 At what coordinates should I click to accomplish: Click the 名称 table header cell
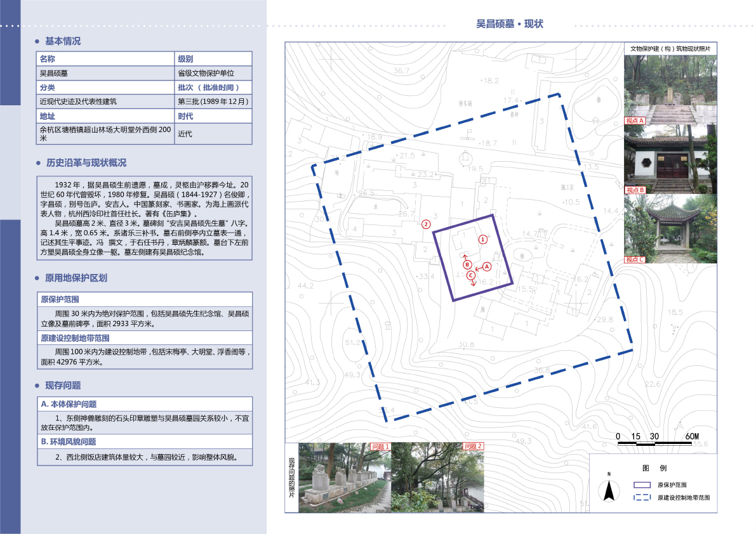[x=105, y=59]
